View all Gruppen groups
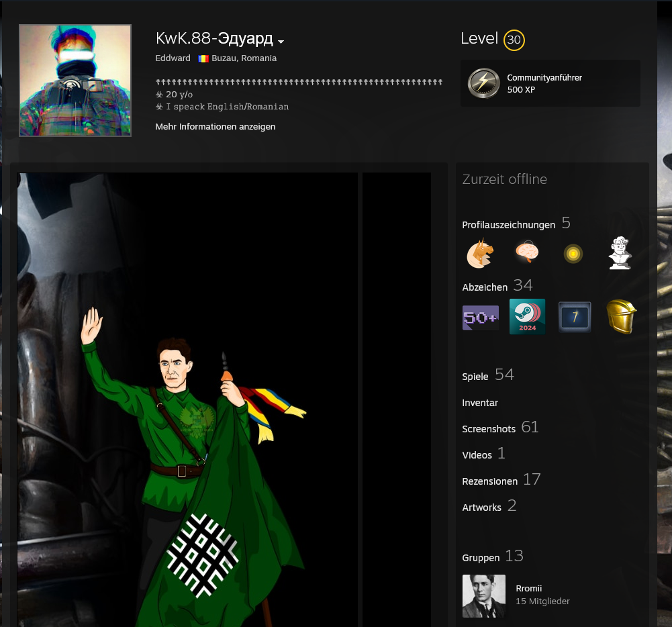Screen dimensions: 672x627 tap(481, 558)
